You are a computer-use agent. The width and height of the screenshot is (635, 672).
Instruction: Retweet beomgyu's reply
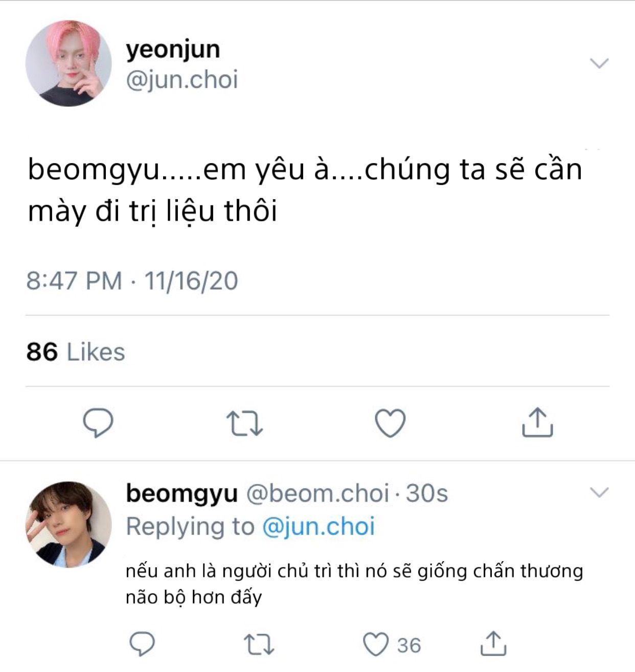(259, 644)
